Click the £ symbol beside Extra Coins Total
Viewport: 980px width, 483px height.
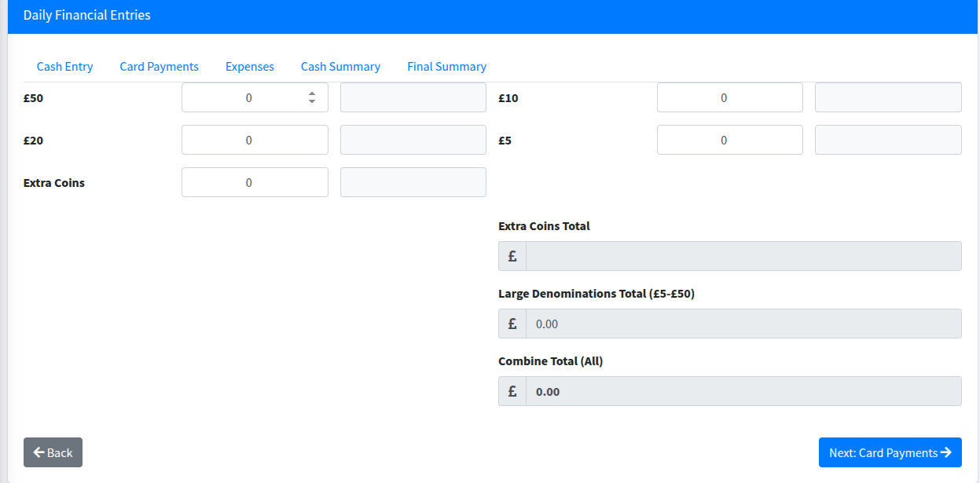512,255
